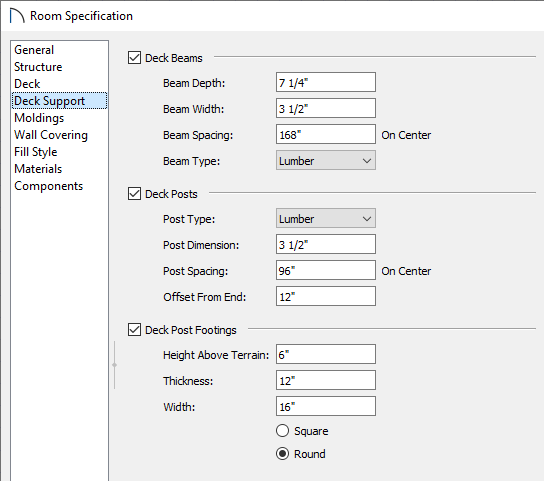Viewport: 544px width, 481px height.
Task: Uncheck the Deck Beams checkbox
Action: tap(134, 58)
